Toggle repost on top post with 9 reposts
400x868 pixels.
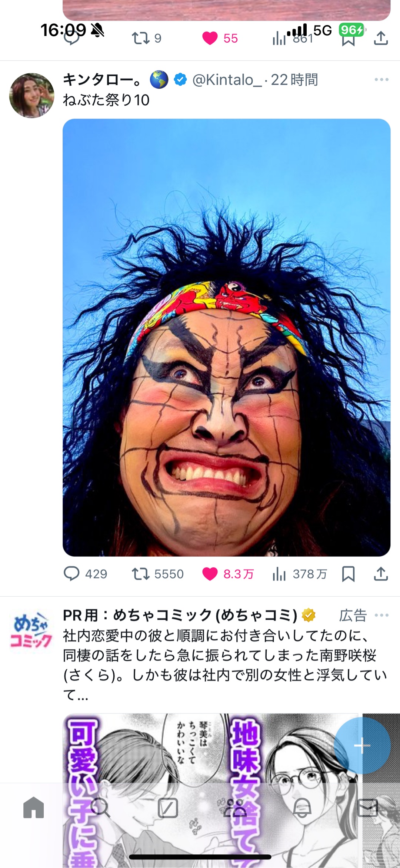(x=141, y=38)
